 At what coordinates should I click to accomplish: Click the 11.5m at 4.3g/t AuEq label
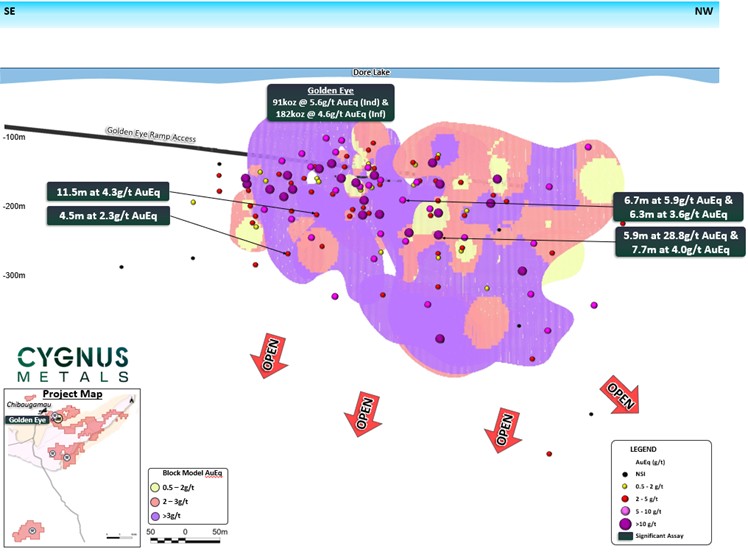click(x=109, y=191)
